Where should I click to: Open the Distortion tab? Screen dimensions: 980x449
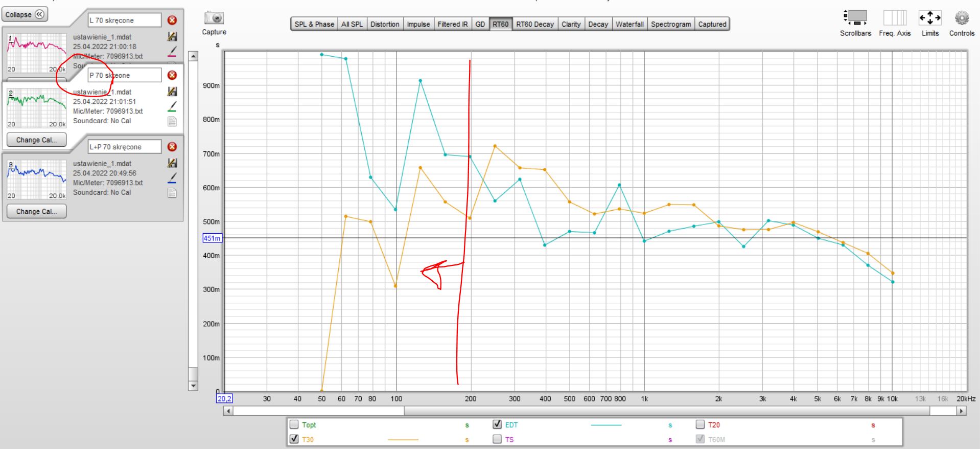(x=385, y=24)
